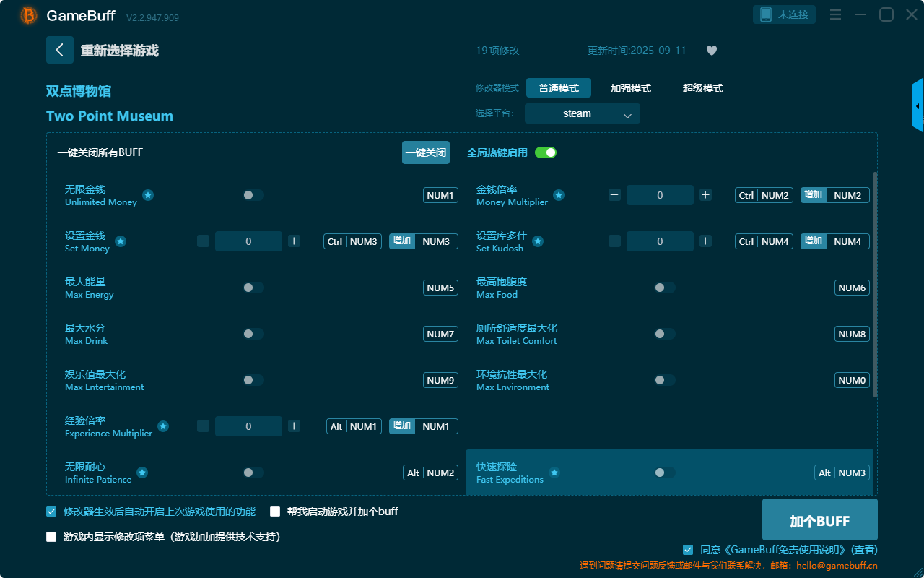This screenshot has height=578, width=924.
Task: Click the Experience Multiplier value field
Action: click(248, 426)
